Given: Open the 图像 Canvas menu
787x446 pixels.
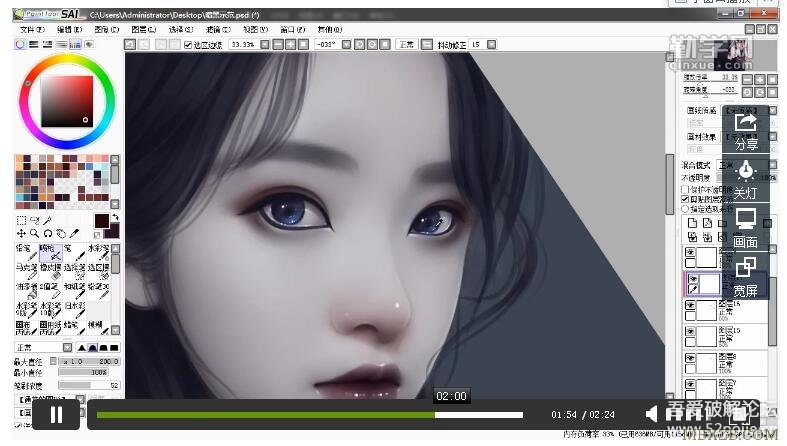Looking at the screenshot, I should pyautogui.click(x=107, y=30).
